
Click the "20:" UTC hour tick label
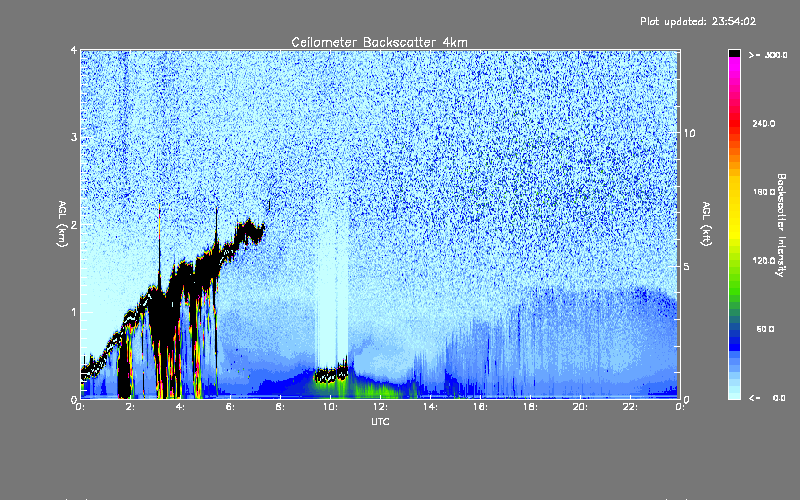coord(580,407)
